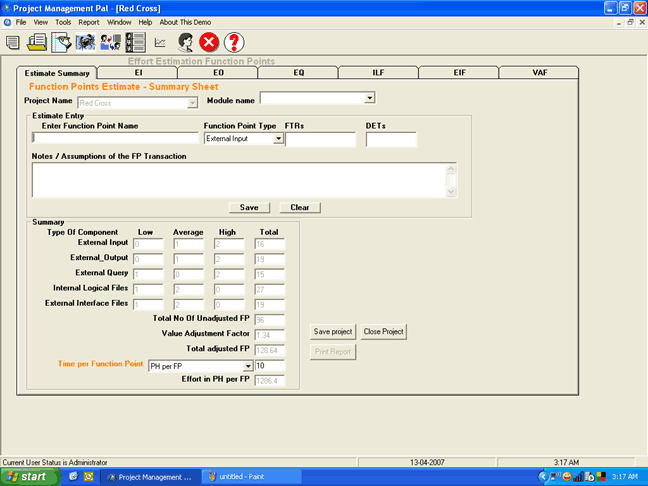This screenshot has height=486, width=648.
Task: Click the user profile head icon
Action: (x=185, y=42)
